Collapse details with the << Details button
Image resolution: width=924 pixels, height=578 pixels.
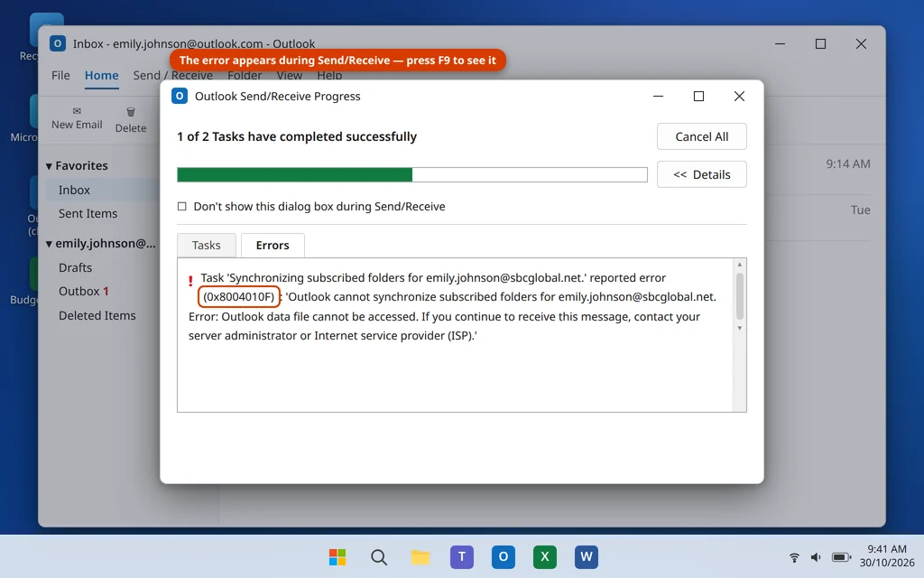click(x=702, y=174)
